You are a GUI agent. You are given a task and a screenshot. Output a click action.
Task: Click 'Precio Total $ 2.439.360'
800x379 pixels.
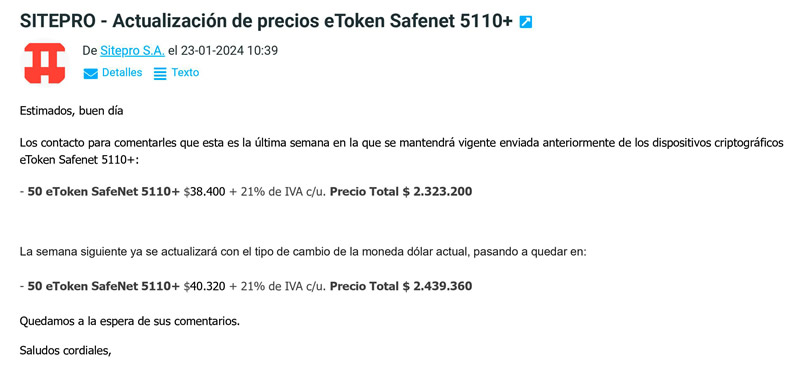[401, 286]
